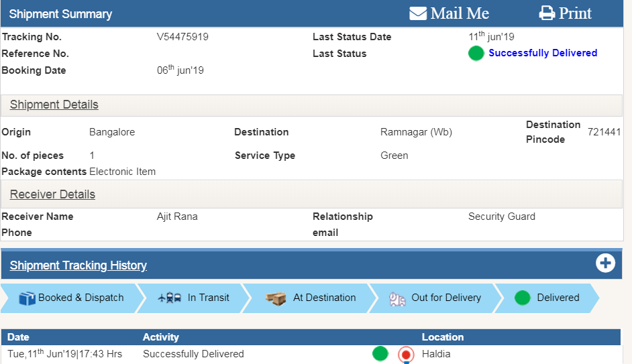This screenshot has width=632, height=364.
Task: Click the green dot beside Successfully Delivered status
Action: point(476,54)
